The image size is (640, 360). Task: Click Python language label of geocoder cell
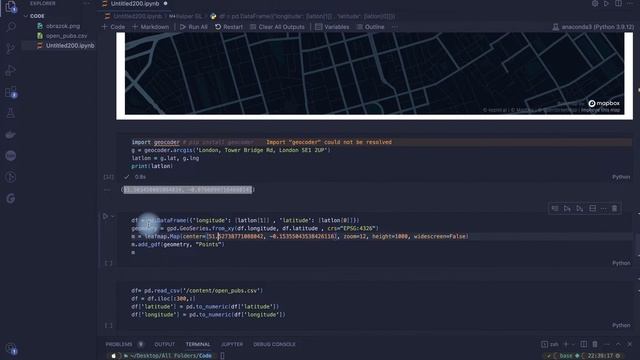tap(621, 177)
